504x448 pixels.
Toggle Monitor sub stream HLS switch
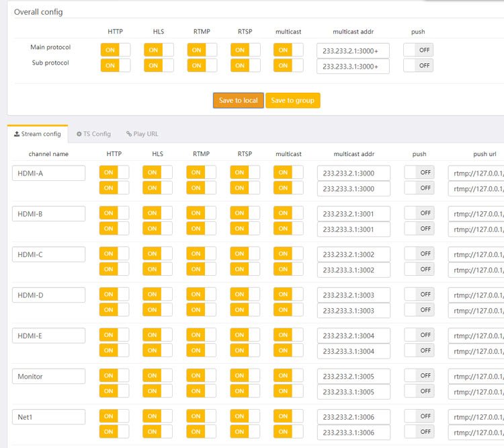157,391
